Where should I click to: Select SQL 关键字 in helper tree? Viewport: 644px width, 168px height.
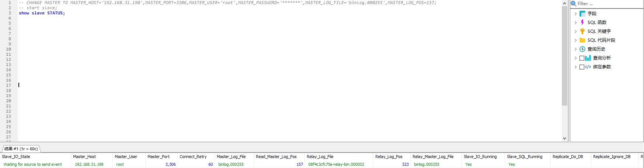599,31
